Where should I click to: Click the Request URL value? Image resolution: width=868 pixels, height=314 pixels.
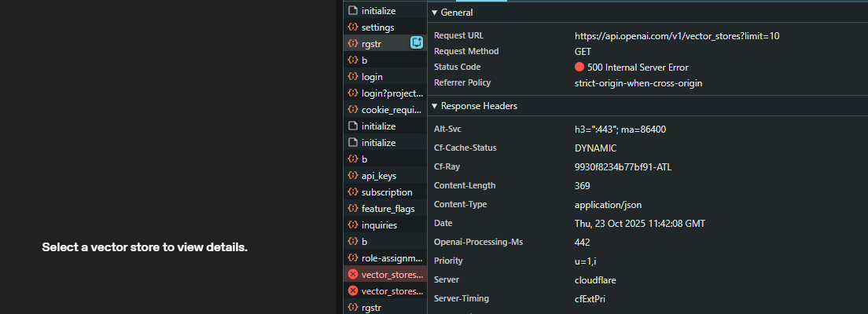[x=677, y=36]
